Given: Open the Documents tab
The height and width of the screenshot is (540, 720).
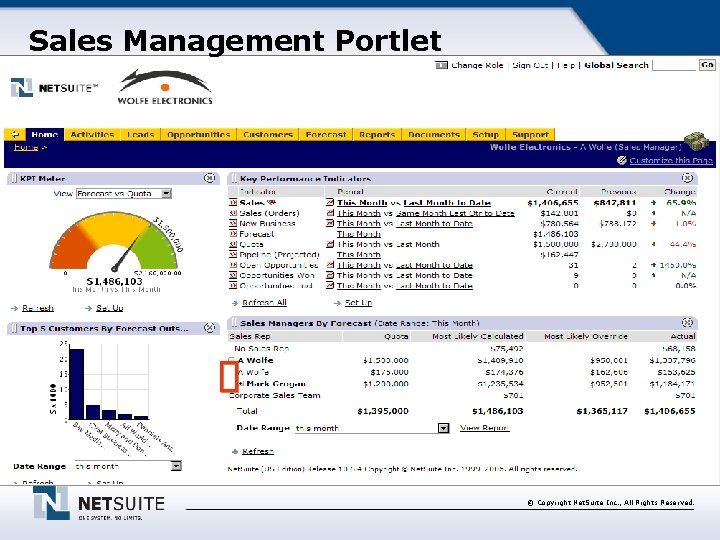Looking at the screenshot, I should pyautogui.click(x=434, y=134).
